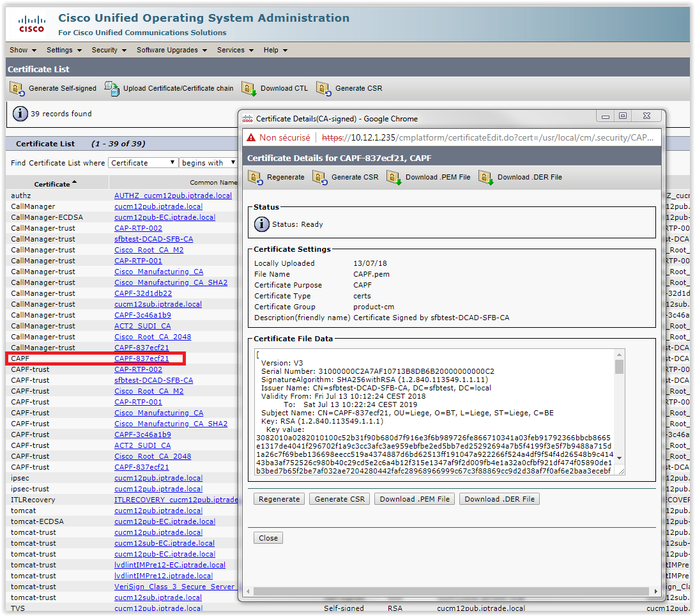
Task: Click the popup's address bar URL
Action: click(487, 137)
